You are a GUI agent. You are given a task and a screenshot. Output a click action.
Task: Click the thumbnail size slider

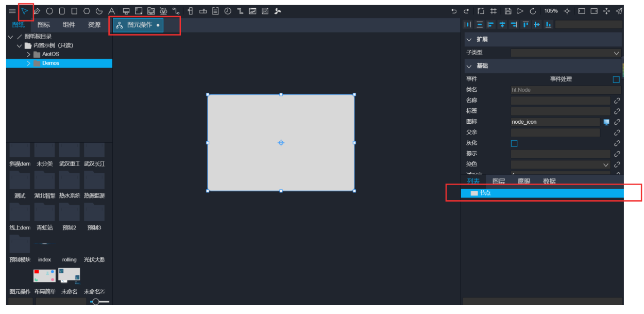point(96,302)
